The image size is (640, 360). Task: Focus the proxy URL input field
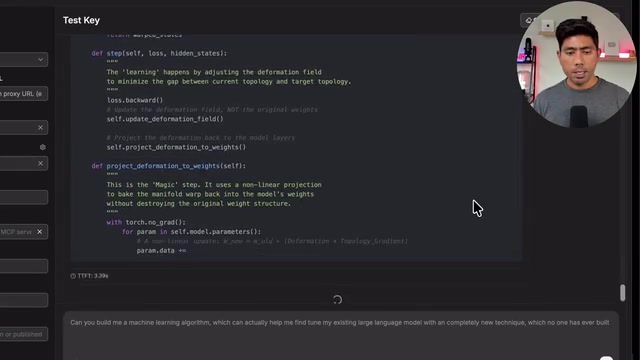pos(24,94)
